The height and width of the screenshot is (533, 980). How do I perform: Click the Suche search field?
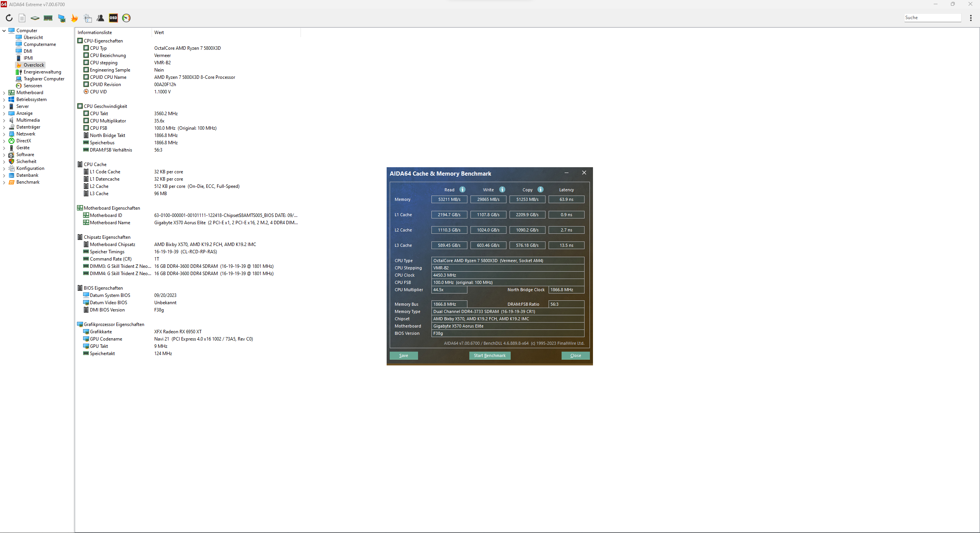pos(932,18)
